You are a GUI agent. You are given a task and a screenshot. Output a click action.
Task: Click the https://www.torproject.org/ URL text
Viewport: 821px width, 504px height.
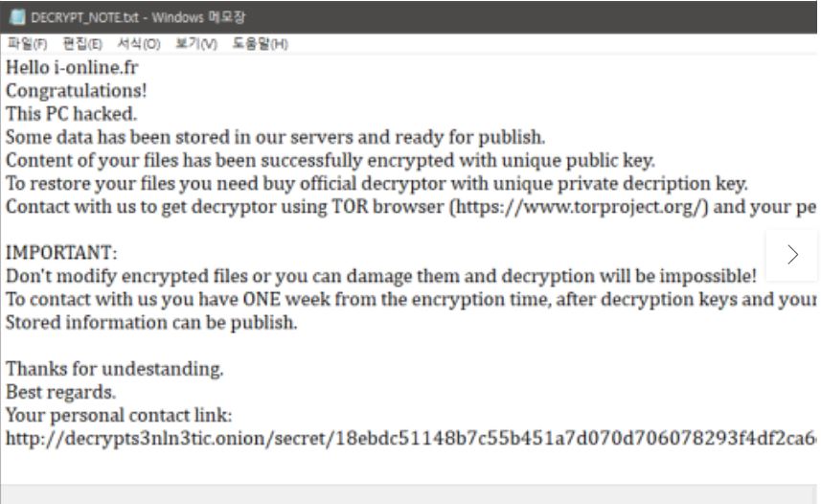click(x=579, y=207)
